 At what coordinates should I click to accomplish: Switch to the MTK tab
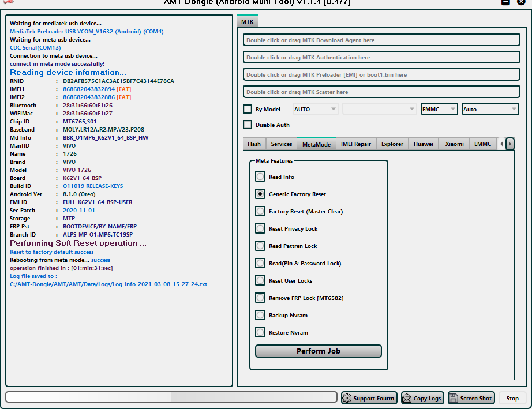click(x=248, y=22)
